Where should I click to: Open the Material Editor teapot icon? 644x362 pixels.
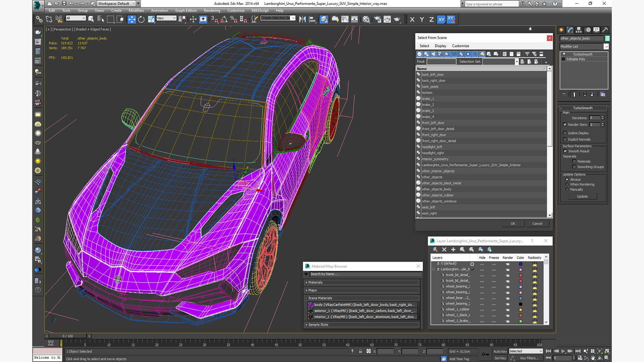(x=366, y=19)
